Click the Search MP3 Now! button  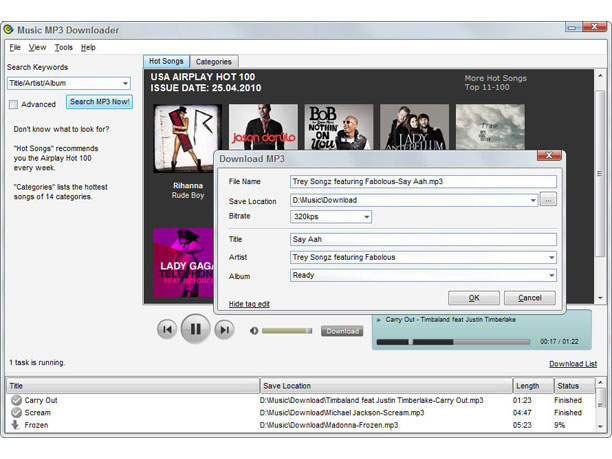pos(100,102)
